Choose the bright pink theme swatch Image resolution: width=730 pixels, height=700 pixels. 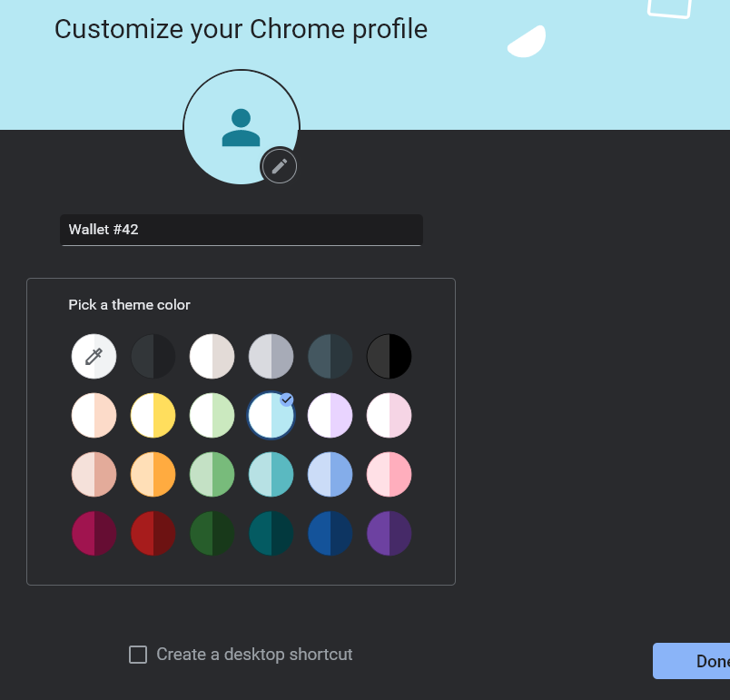pyautogui.click(x=390, y=474)
